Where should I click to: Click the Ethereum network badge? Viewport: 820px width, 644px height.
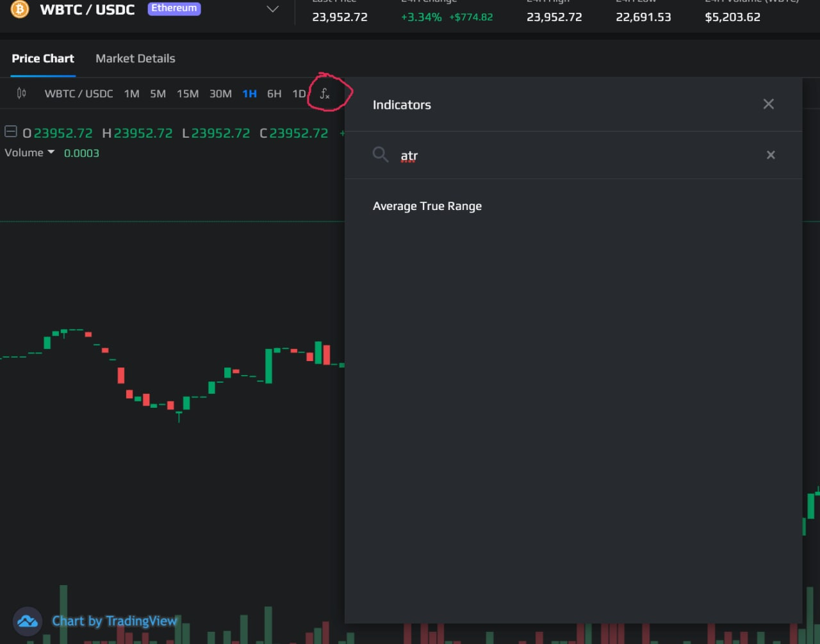(174, 8)
